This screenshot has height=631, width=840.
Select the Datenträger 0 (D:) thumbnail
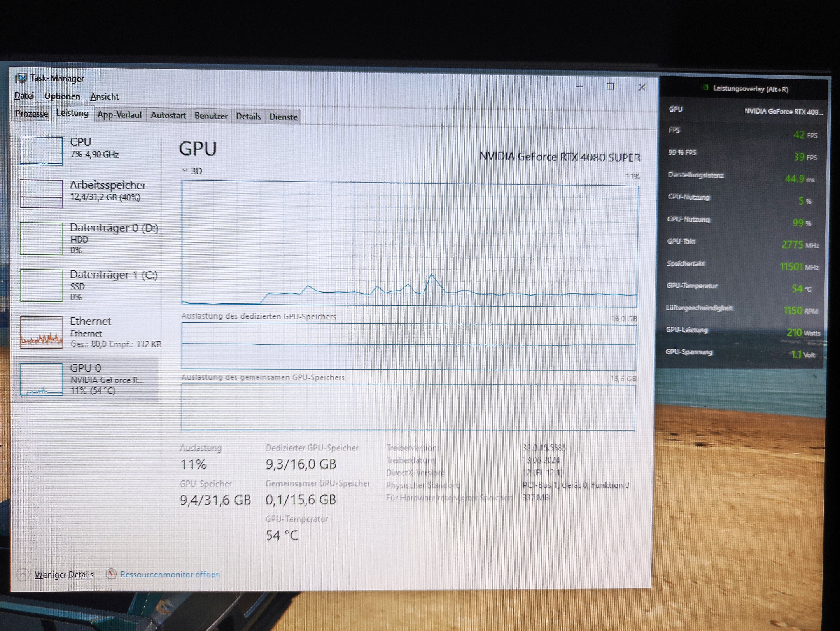coord(41,238)
